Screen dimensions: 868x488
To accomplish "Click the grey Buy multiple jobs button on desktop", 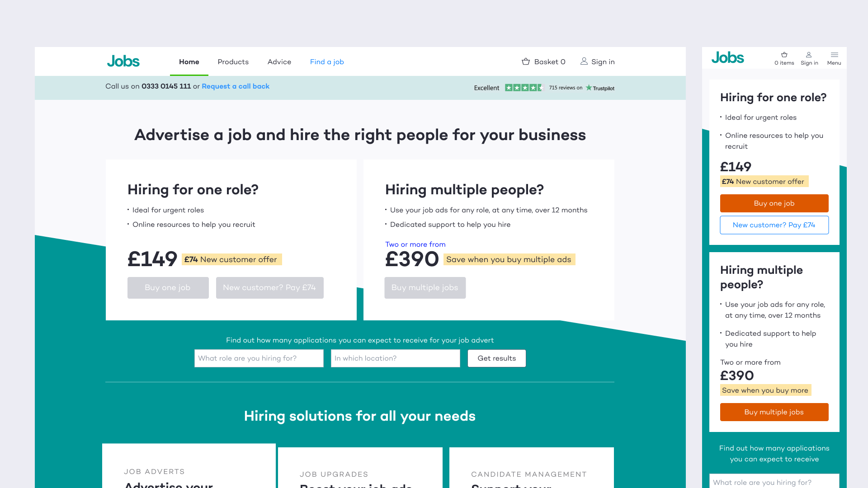I will pos(425,288).
